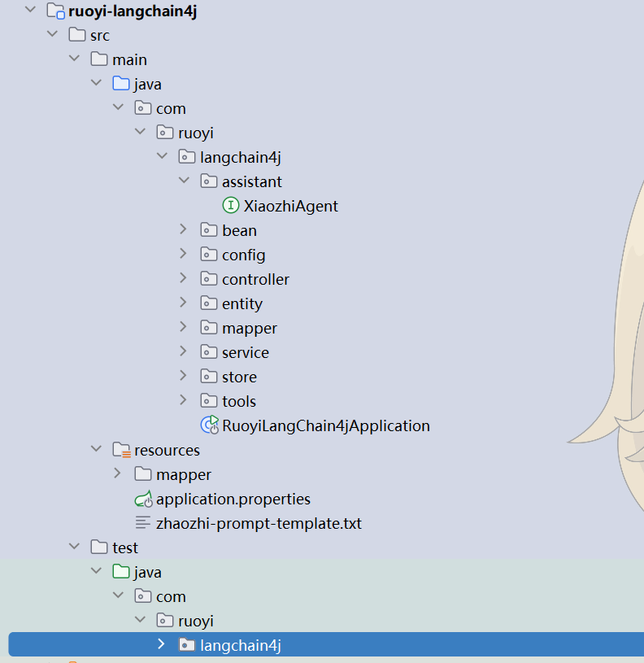
Task: Click the zhaozhi-prompt-template.txt text file icon
Action: [143, 523]
